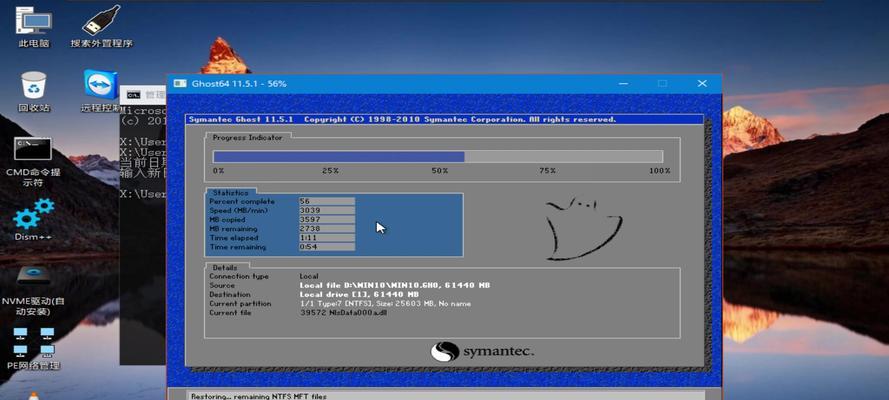Viewport: 889px width, 400px height.
Task: Click the Ghost64 maximize button
Action: [662, 83]
